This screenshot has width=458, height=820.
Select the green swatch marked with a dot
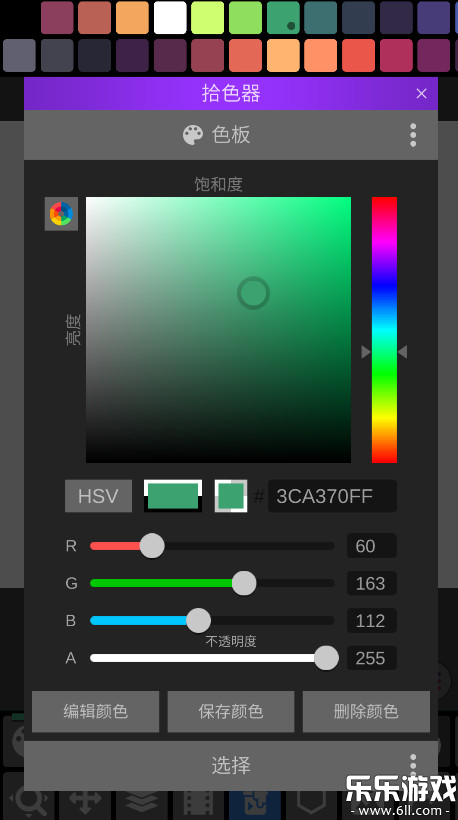point(283,17)
